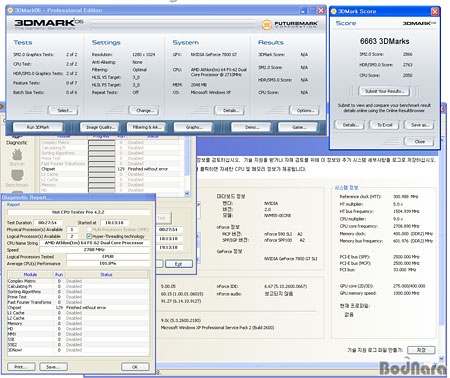Click Save button in Diagnostic Report
Screen dimensions: 450x378
coord(53,367)
